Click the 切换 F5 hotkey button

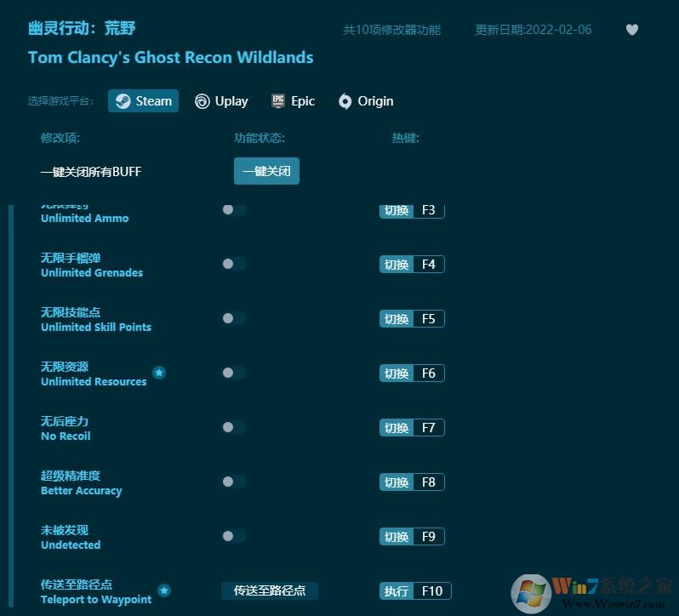coord(412,319)
